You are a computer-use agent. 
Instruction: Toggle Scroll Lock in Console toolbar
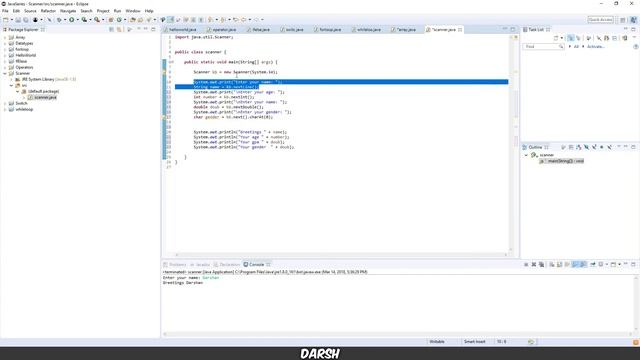(x=560, y=264)
